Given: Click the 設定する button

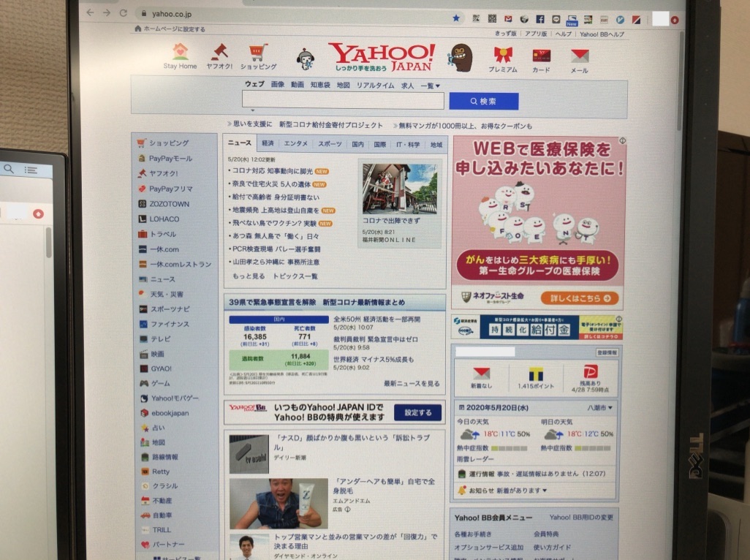Looking at the screenshot, I should tap(417, 412).
